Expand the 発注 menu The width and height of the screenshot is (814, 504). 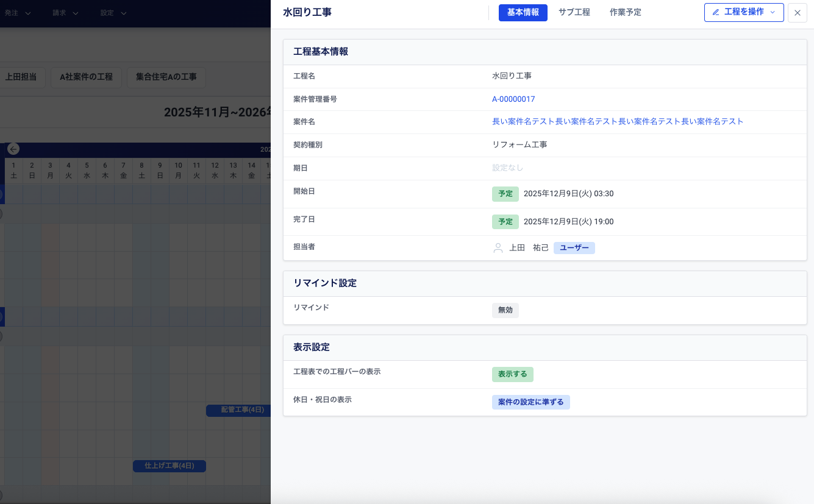(18, 13)
